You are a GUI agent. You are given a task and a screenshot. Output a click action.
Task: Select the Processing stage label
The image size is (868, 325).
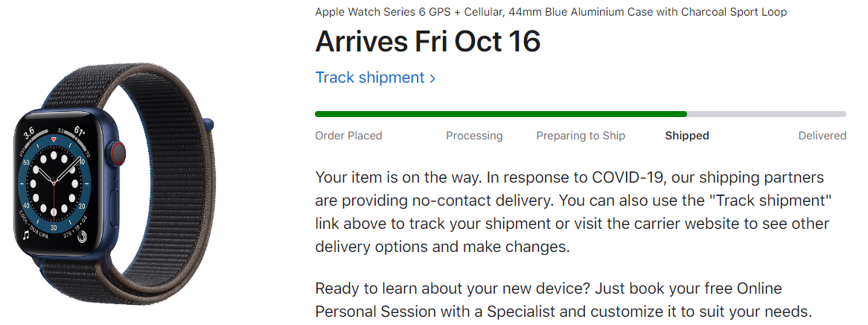[474, 136]
